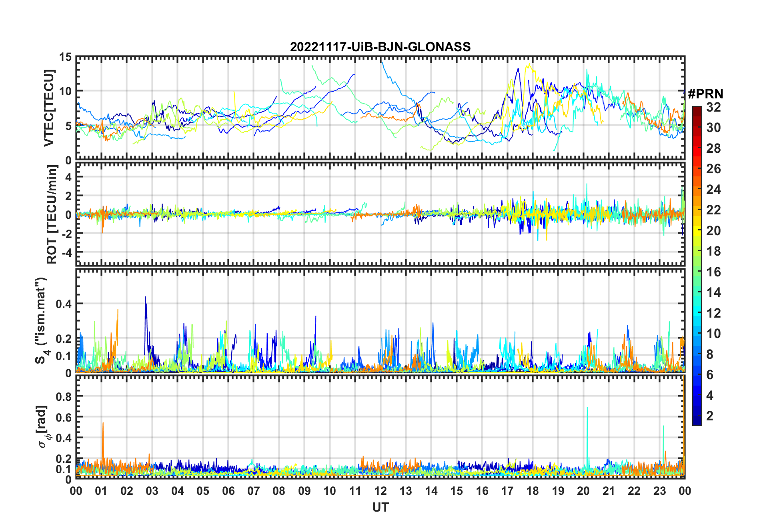Click x-axis tick label 23
This screenshot has width=761, height=532.
tap(659, 491)
